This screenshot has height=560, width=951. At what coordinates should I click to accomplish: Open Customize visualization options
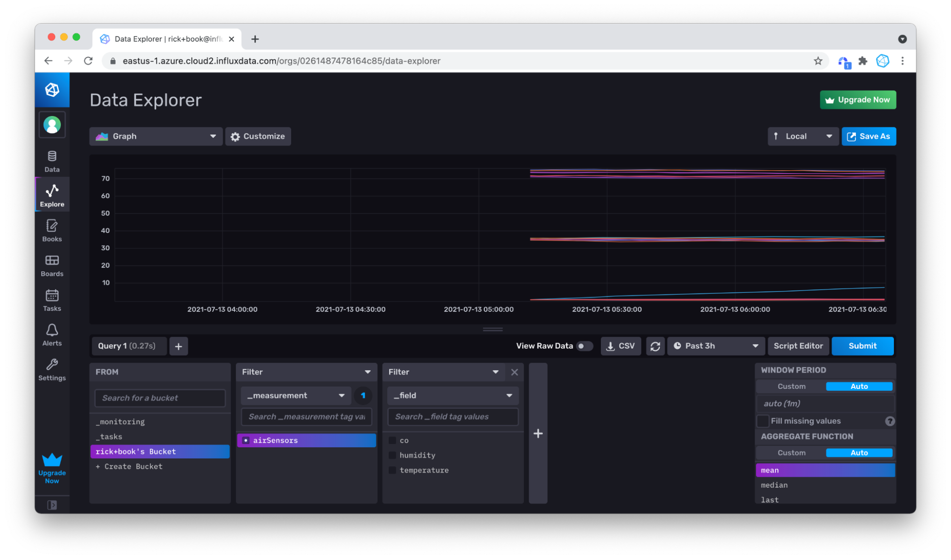pos(258,136)
